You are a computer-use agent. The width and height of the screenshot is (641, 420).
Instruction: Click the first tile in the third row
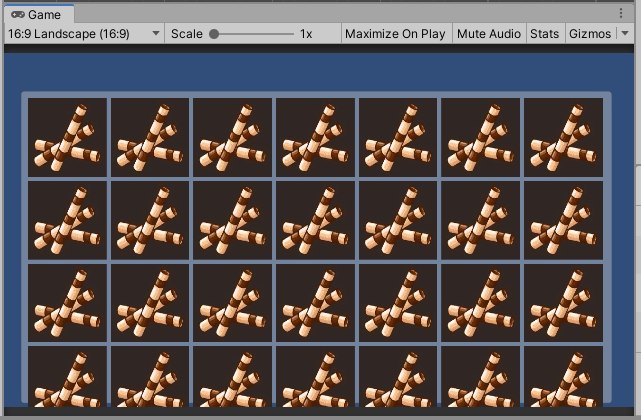tap(67, 303)
